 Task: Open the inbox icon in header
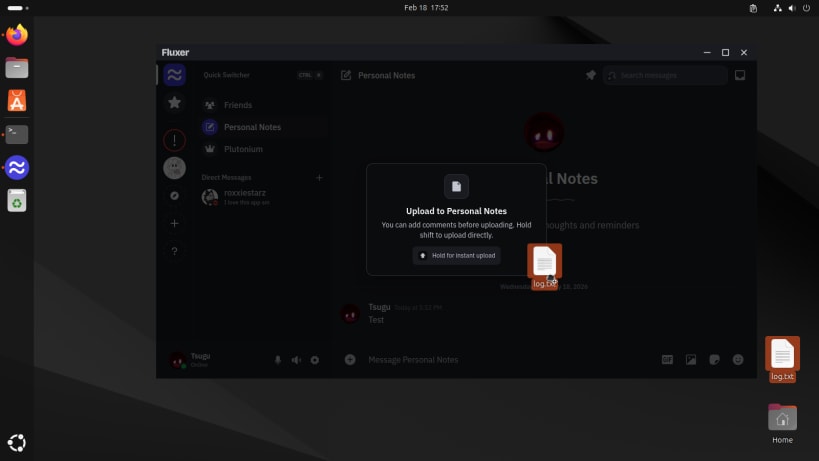740,75
